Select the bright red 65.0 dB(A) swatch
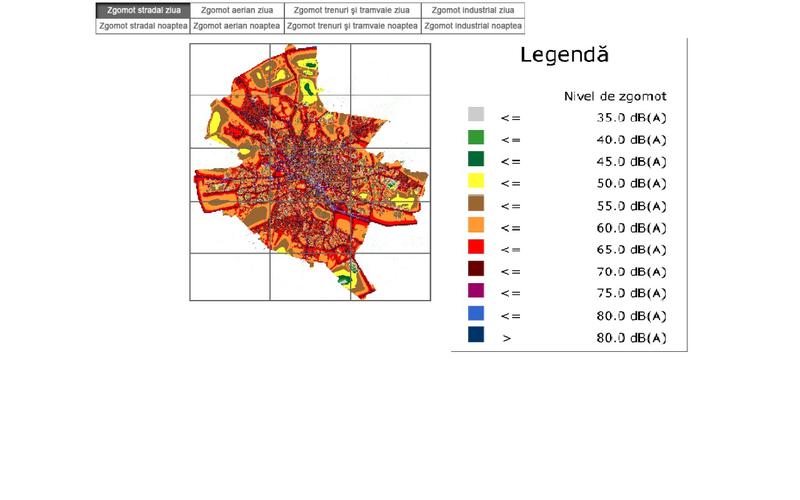Image resolution: width=800 pixels, height=500 pixels. tap(476, 247)
